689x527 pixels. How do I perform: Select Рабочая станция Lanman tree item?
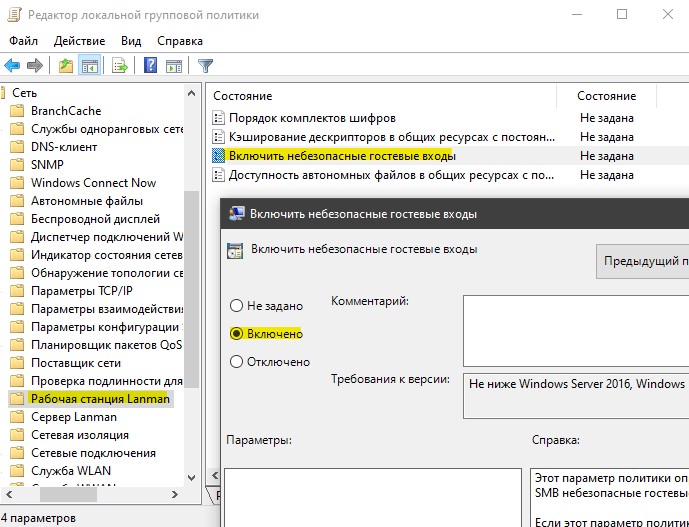click(100, 399)
